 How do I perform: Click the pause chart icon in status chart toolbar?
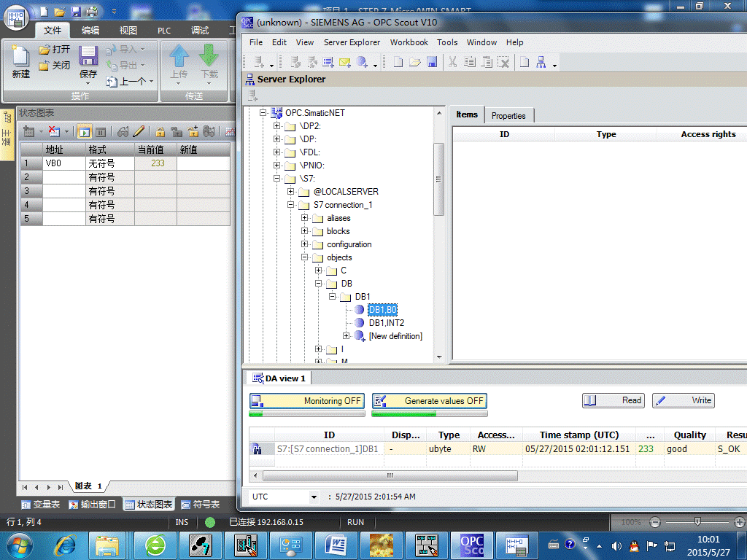101,132
